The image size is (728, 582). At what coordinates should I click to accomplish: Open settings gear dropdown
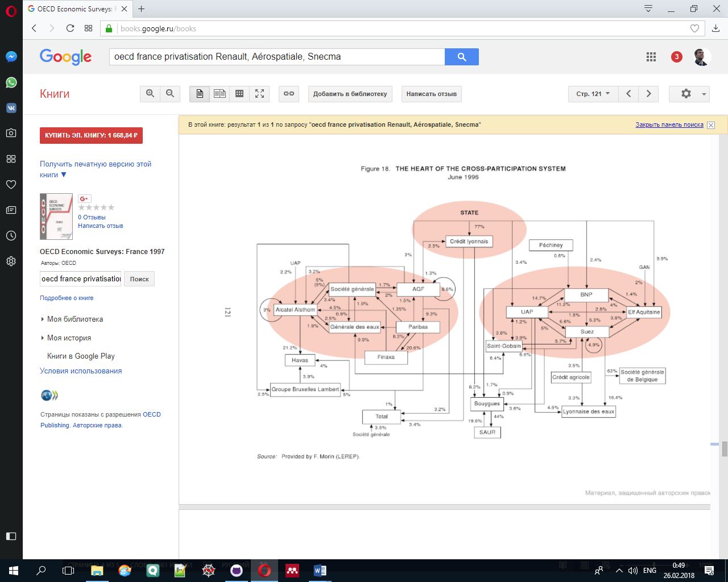coord(689,94)
